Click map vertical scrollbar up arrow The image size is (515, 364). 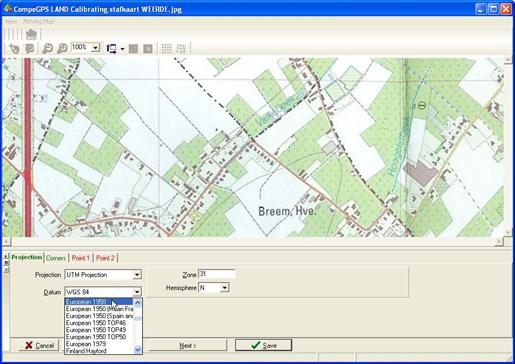tap(508, 61)
